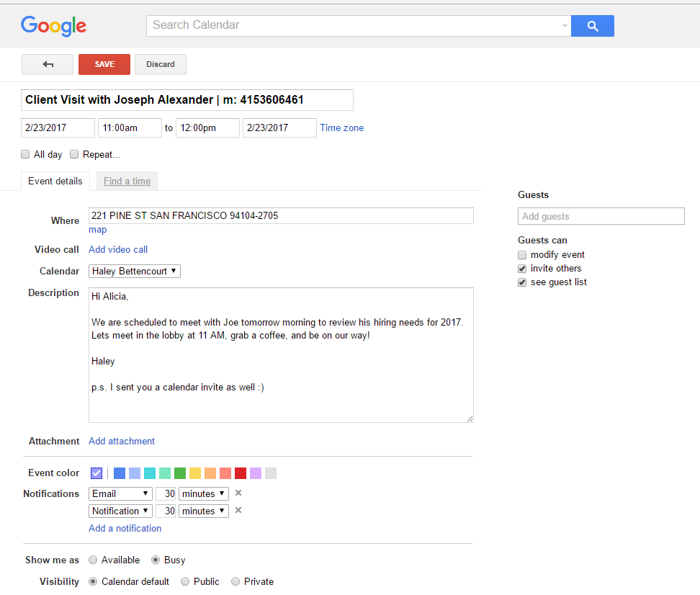
Task: Open the Email notification type dropdown
Action: [120, 493]
